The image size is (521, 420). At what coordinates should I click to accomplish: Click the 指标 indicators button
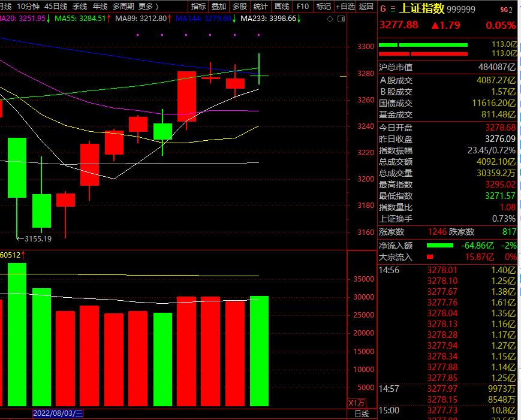click(x=198, y=7)
